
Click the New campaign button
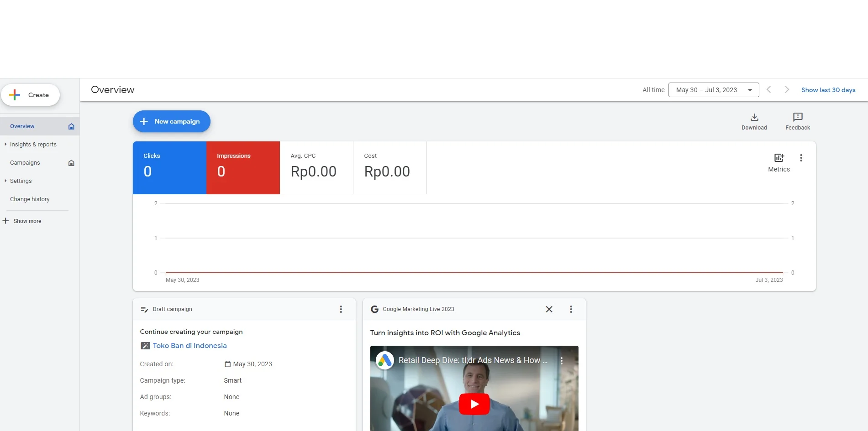coord(171,121)
